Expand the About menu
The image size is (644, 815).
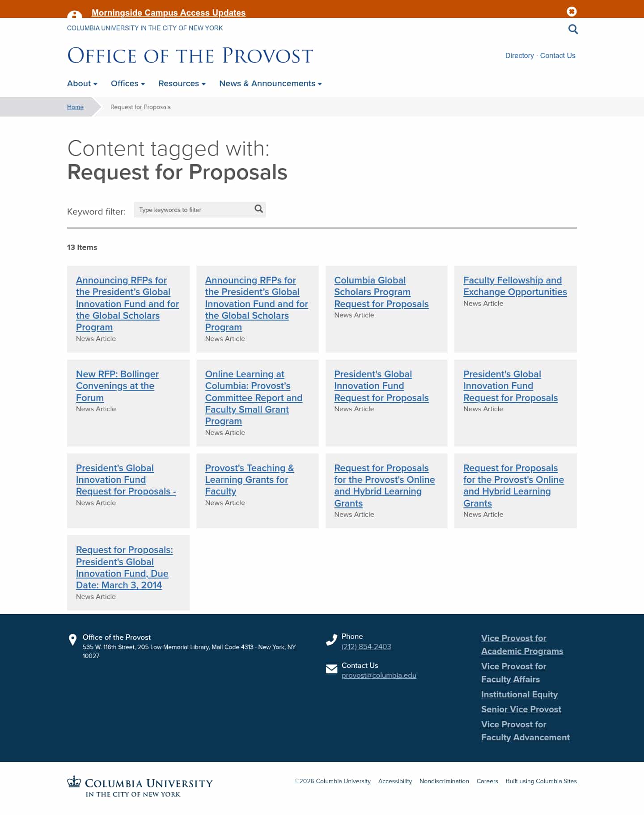(x=82, y=84)
